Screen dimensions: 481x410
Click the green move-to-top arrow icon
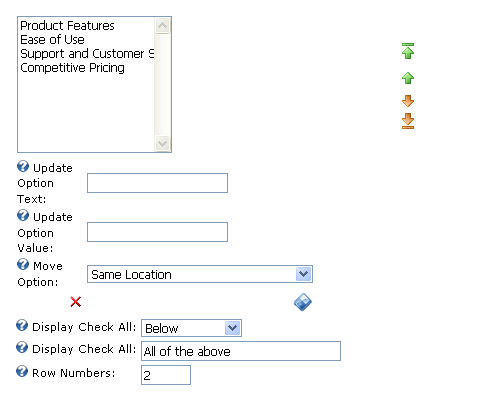pos(408,51)
